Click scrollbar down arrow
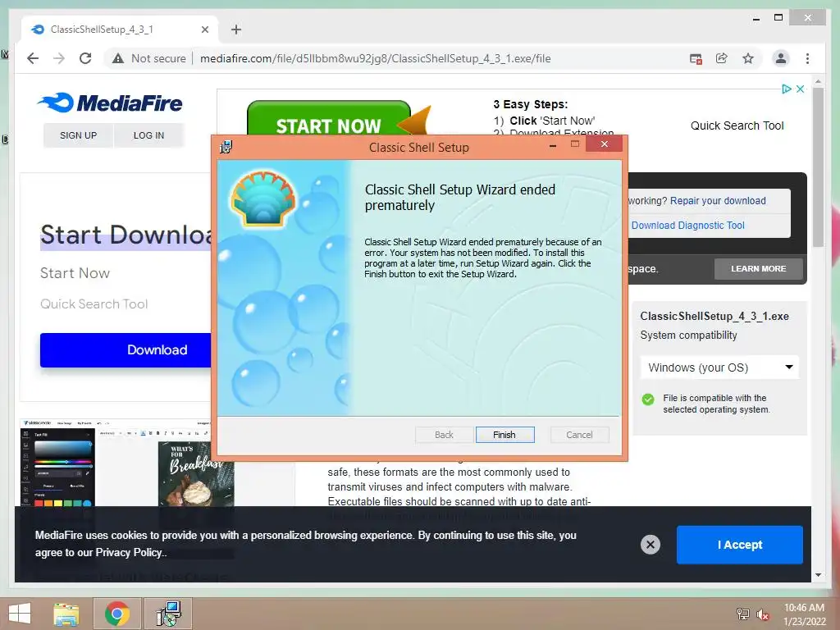840x630 pixels. click(x=818, y=575)
